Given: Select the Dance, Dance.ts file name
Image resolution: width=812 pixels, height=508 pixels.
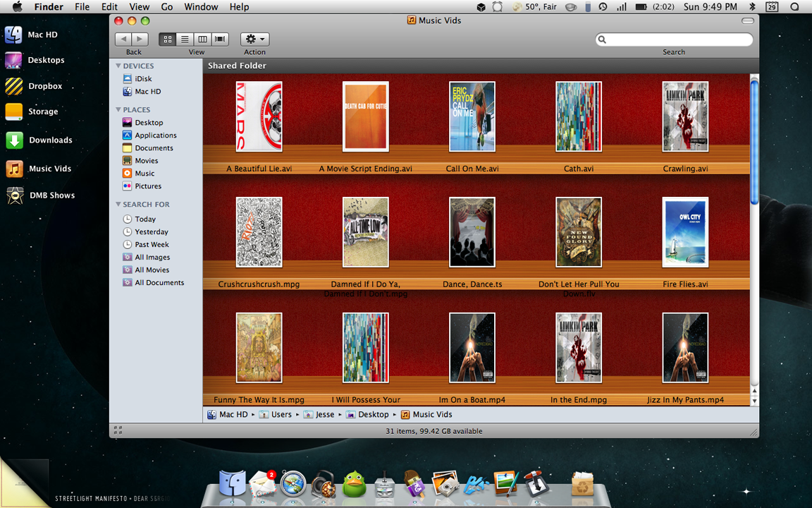Looking at the screenshot, I should coord(472,284).
